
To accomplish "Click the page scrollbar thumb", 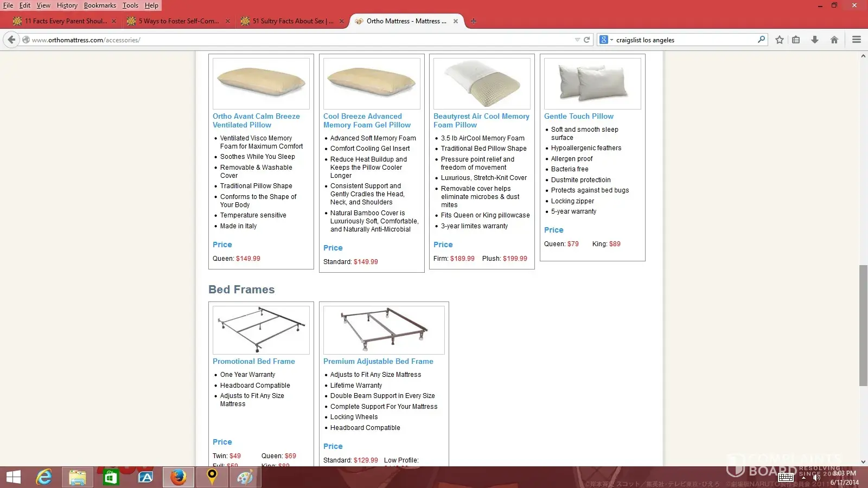I will [x=863, y=325].
